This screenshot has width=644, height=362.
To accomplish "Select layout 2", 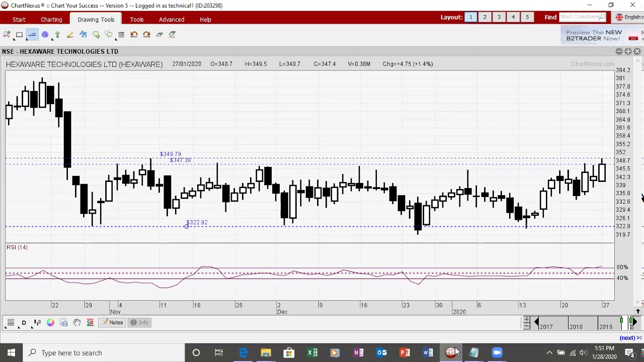I will [x=485, y=17].
